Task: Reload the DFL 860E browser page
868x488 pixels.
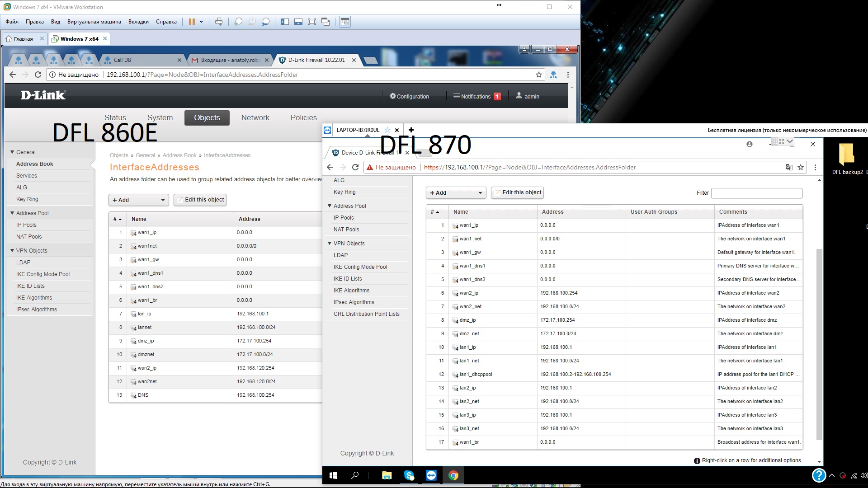Action: (x=38, y=75)
